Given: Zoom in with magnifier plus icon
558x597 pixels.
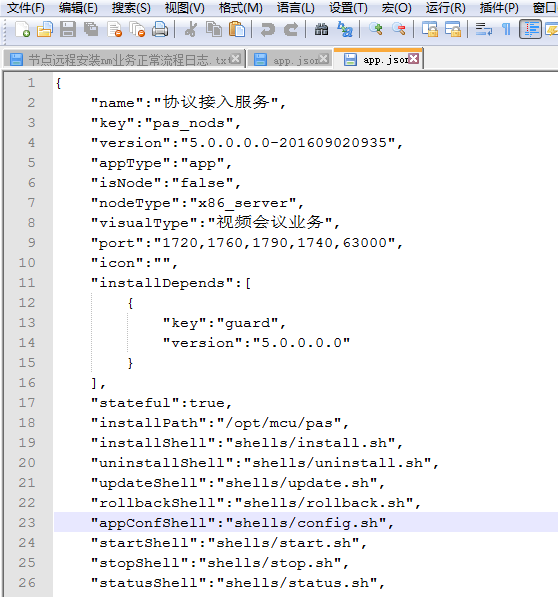Looking at the screenshot, I should [376, 29].
